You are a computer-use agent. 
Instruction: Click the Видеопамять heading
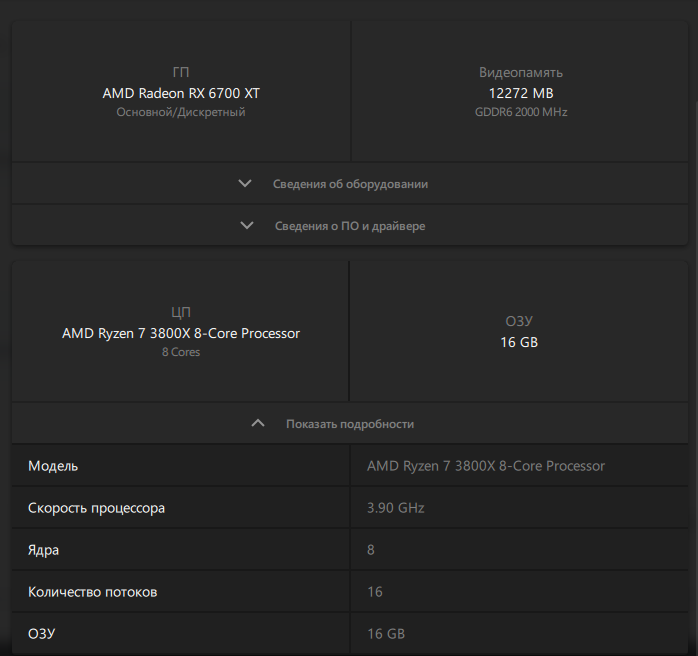[520, 72]
